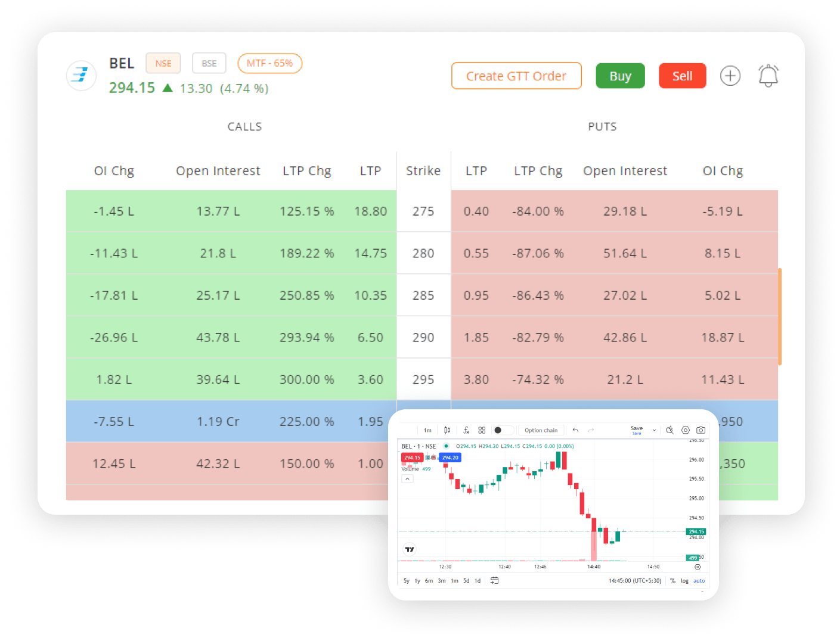Screen dimensions: 840x641
Task: Switch exchange to BSE
Action: [x=209, y=63]
